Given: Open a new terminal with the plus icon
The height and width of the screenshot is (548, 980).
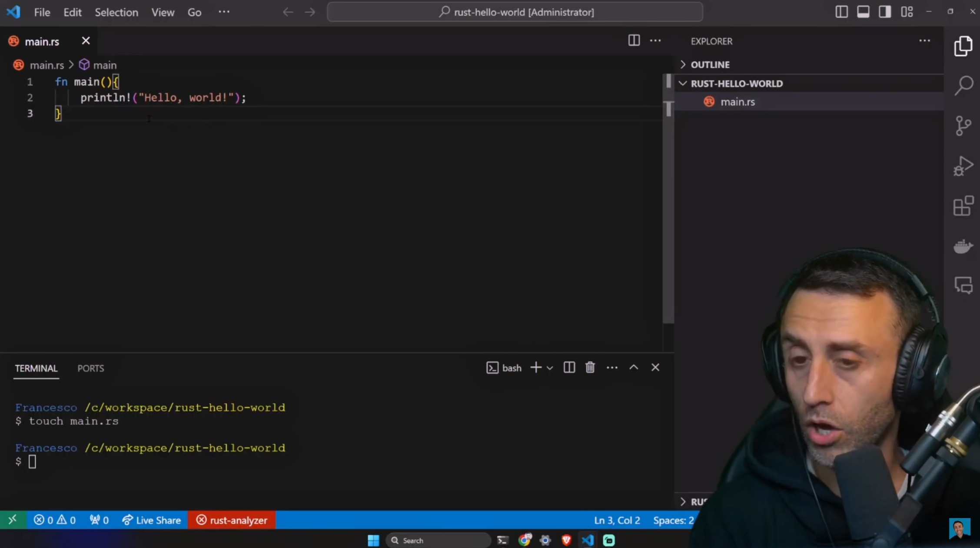Looking at the screenshot, I should [x=535, y=368].
